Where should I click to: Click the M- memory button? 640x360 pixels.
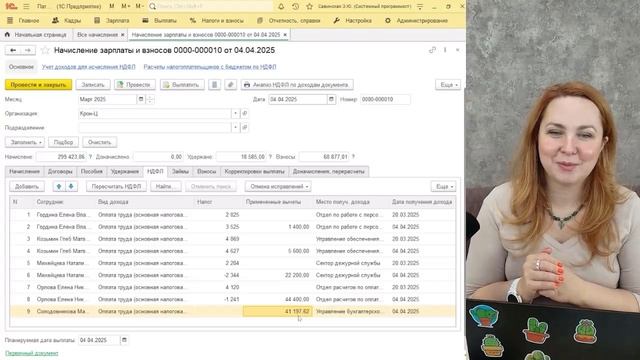tap(139, 7)
